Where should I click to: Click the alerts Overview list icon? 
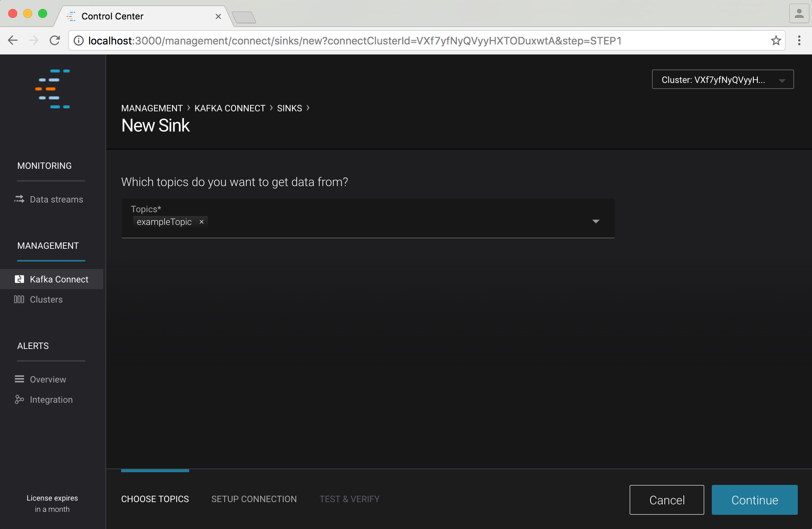[x=19, y=379]
